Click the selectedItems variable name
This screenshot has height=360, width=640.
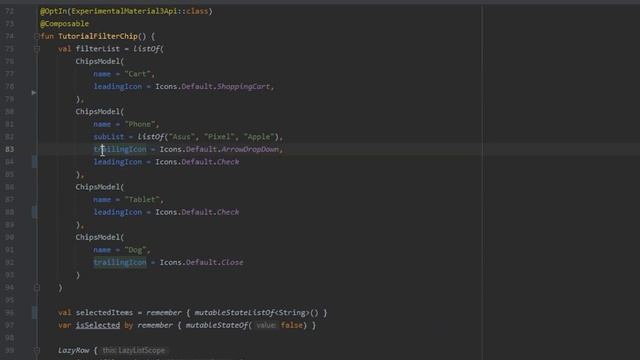point(104,313)
